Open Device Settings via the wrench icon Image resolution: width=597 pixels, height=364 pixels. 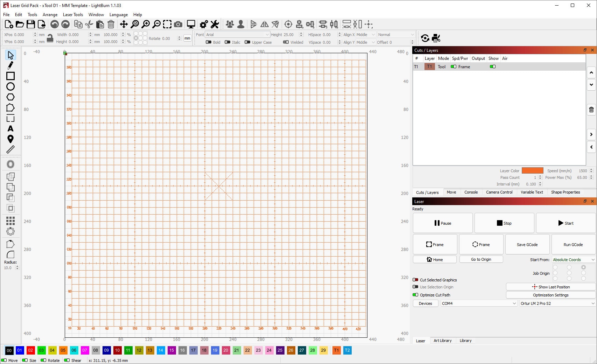click(215, 24)
